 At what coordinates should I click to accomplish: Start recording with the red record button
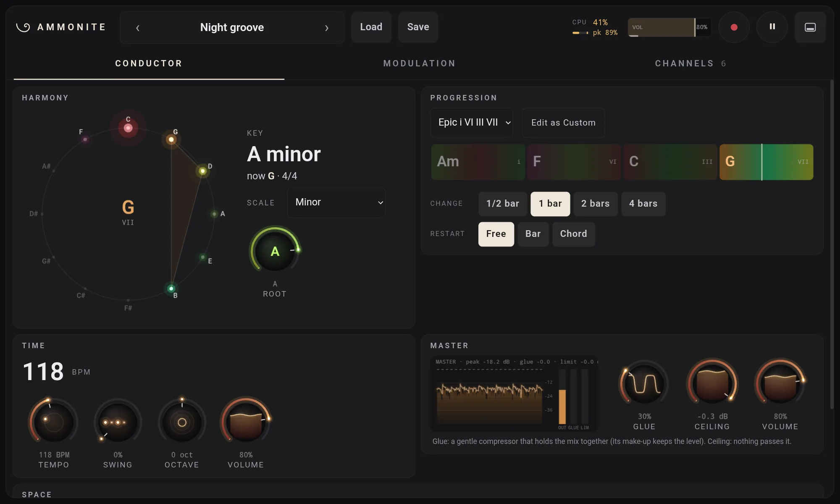734,27
